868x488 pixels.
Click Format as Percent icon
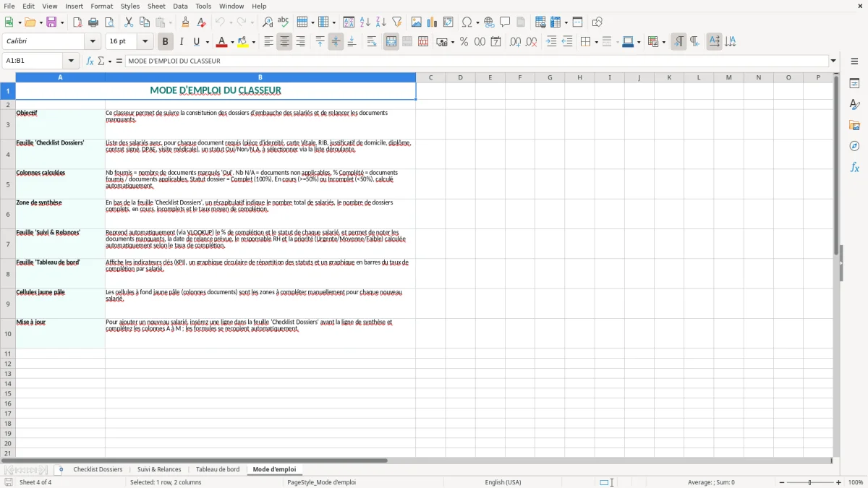464,42
